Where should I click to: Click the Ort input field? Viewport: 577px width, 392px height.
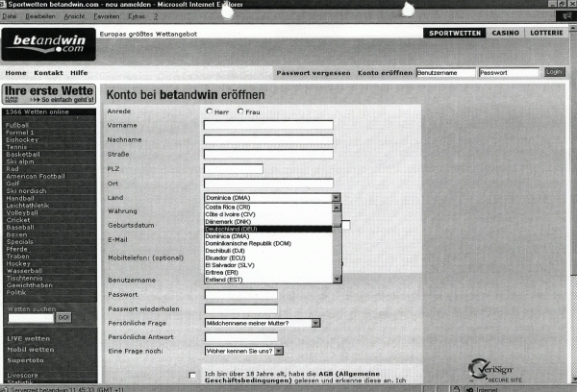coord(268,184)
